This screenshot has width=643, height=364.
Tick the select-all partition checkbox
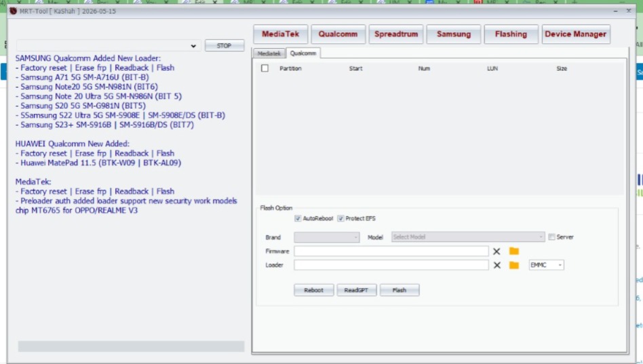(265, 68)
